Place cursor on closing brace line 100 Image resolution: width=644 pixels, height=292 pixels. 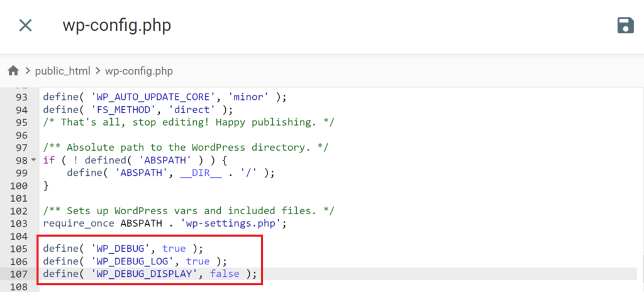[45, 186]
